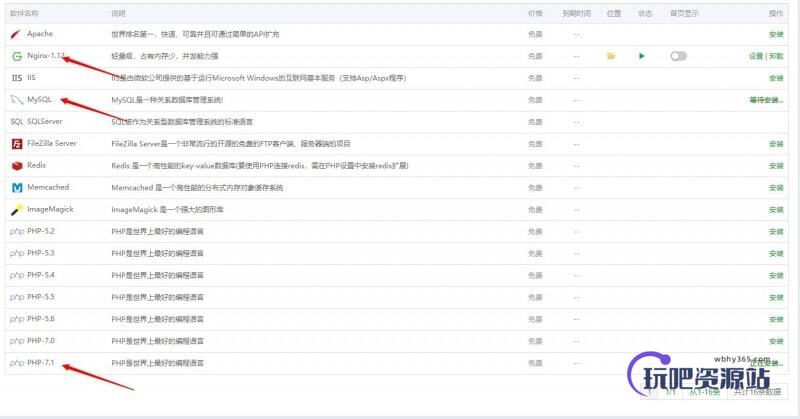800x419 pixels.
Task: Install Redis using its 安装 link
Action: click(x=776, y=166)
